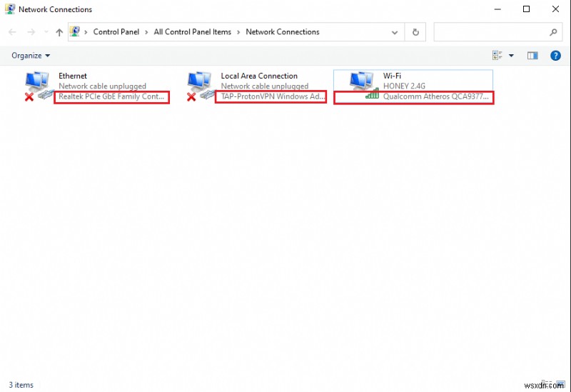Go up one folder level
Screen dimensions: 571x392
click(59, 32)
